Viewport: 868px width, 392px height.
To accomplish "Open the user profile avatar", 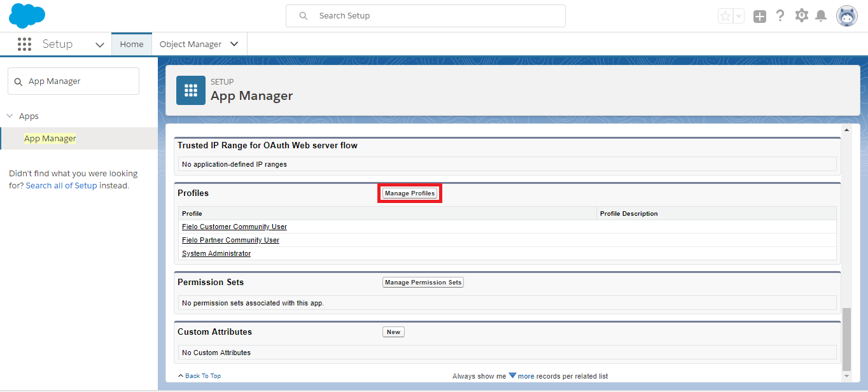I will click(847, 17).
